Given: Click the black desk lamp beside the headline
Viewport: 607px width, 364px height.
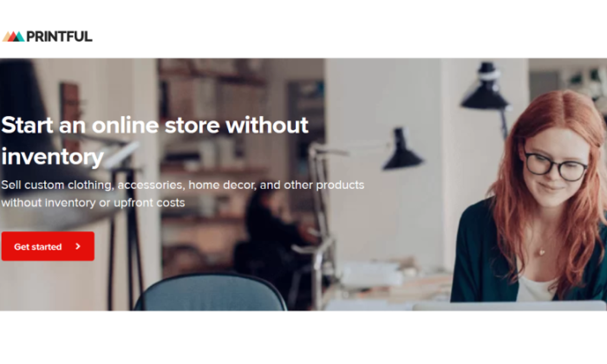Looking at the screenshot, I should coord(402,150).
